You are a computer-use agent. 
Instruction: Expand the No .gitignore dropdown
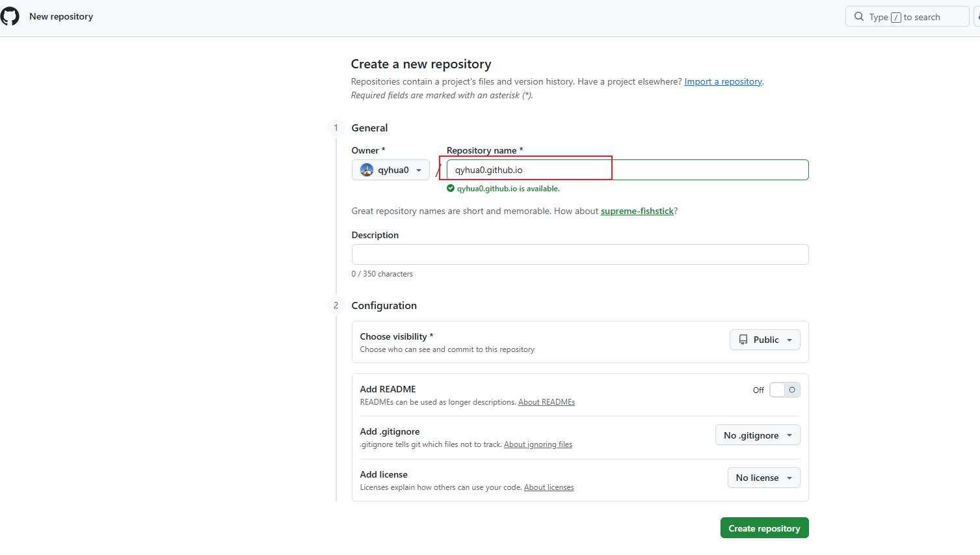[x=758, y=435]
